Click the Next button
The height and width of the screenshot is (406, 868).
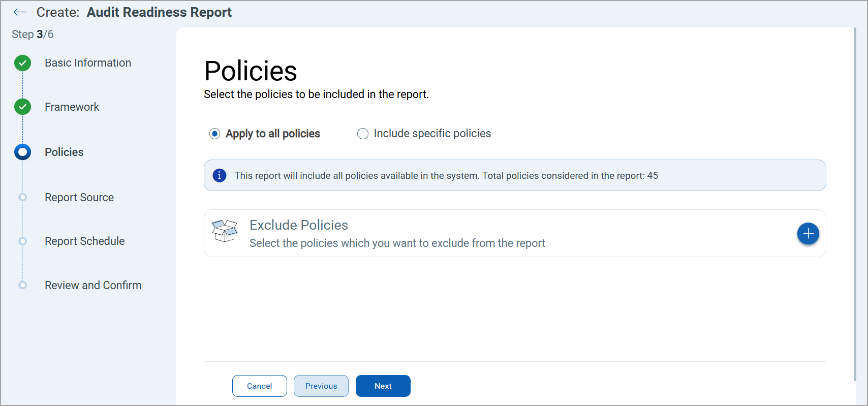[383, 386]
